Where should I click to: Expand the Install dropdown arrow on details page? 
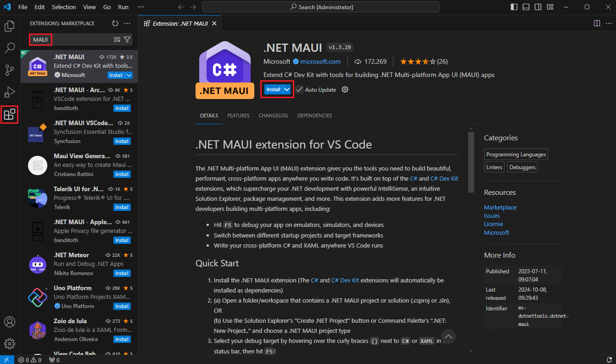pos(287,90)
